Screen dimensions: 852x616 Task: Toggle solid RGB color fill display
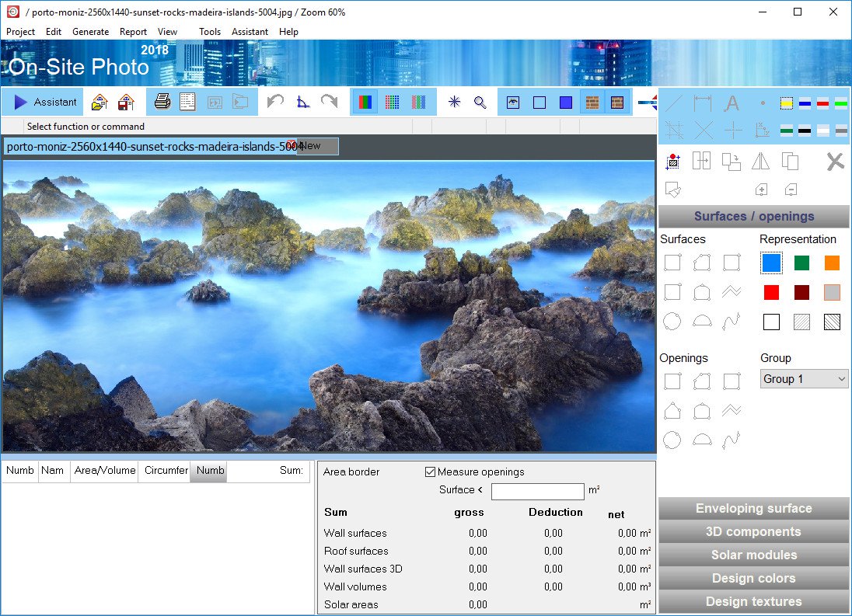[365, 102]
